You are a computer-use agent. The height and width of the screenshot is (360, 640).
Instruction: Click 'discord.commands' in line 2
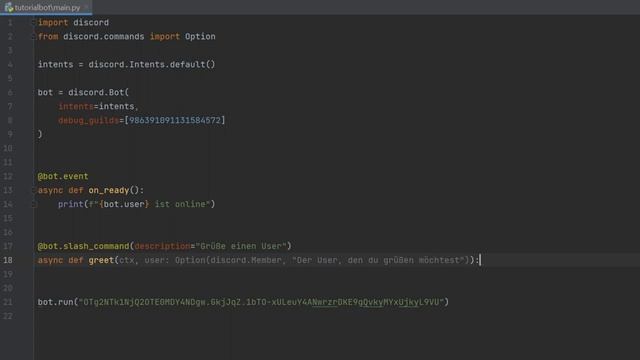(x=104, y=37)
